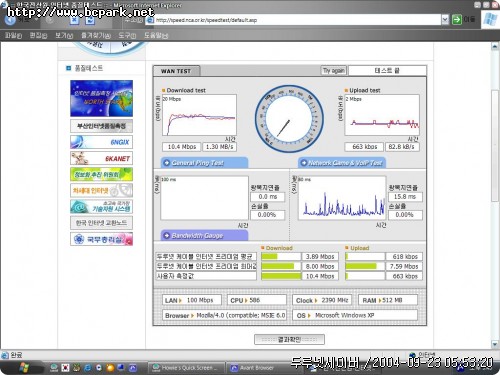Open the 기술지원 시스템 banner link
The width and height of the screenshot is (500, 375).
(101, 207)
